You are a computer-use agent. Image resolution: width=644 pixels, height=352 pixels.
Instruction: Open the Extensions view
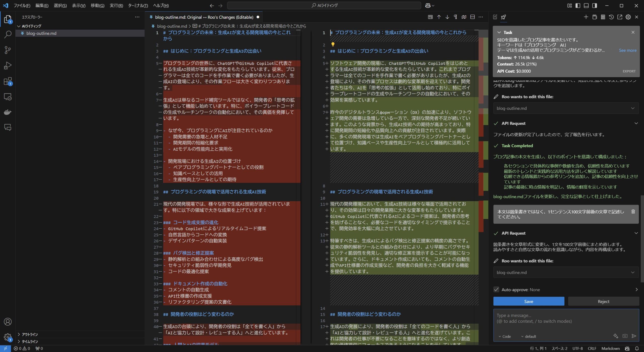coord(8,81)
